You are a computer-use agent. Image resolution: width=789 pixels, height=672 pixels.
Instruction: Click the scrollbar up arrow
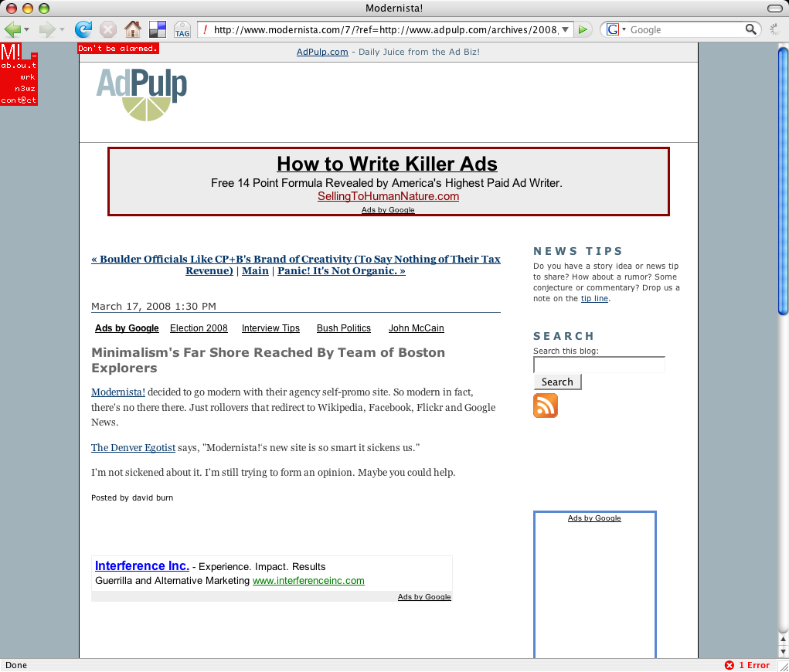click(783, 640)
